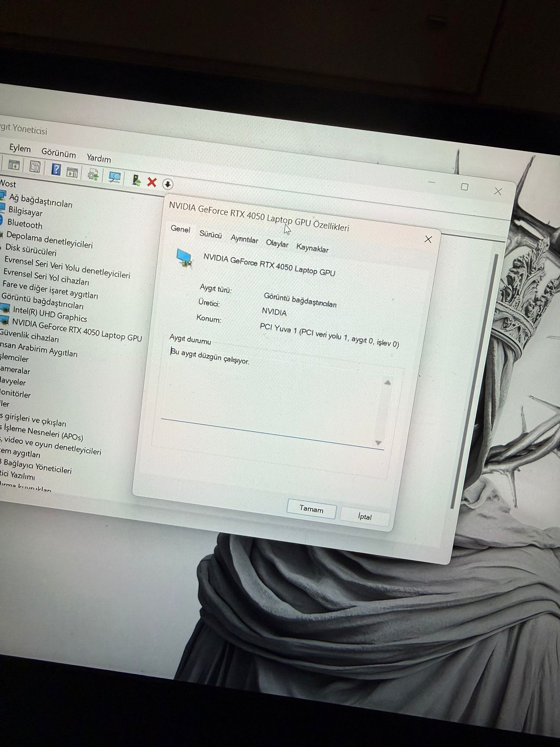Switch to the Genel tab

[x=180, y=229]
